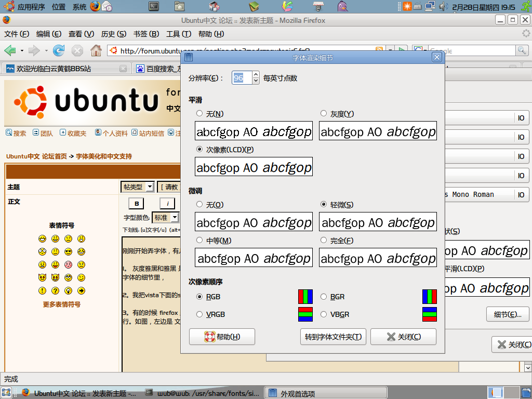Select BGR subpixel order

click(x=324, y=297)
